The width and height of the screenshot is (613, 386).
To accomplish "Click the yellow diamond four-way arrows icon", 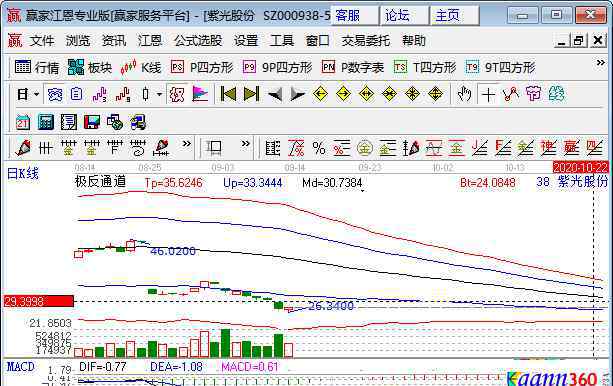I will tap(412, 94).
